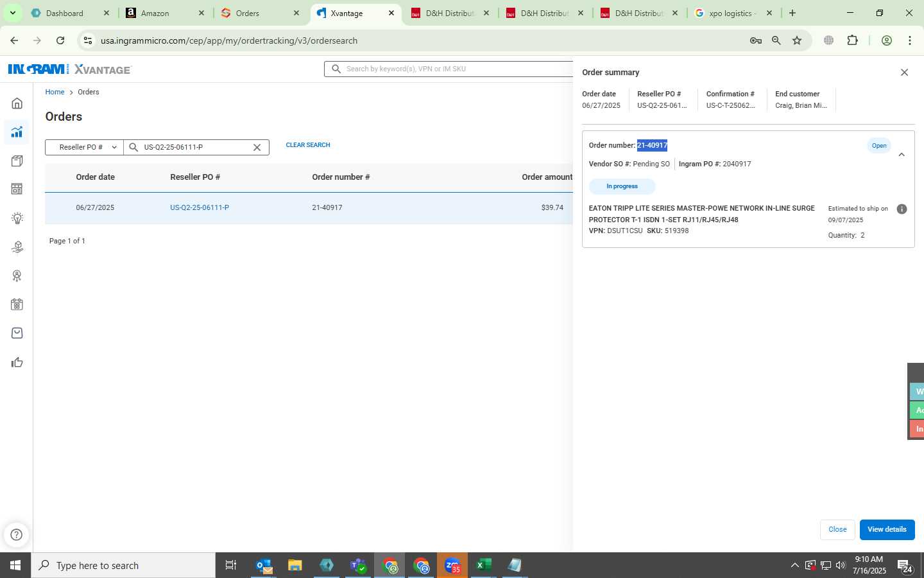Viewport: 924px width, 578px height.
Task: Clear the Reseller PO search field with X
Action: pyautogui.click(x=257, y=147)
